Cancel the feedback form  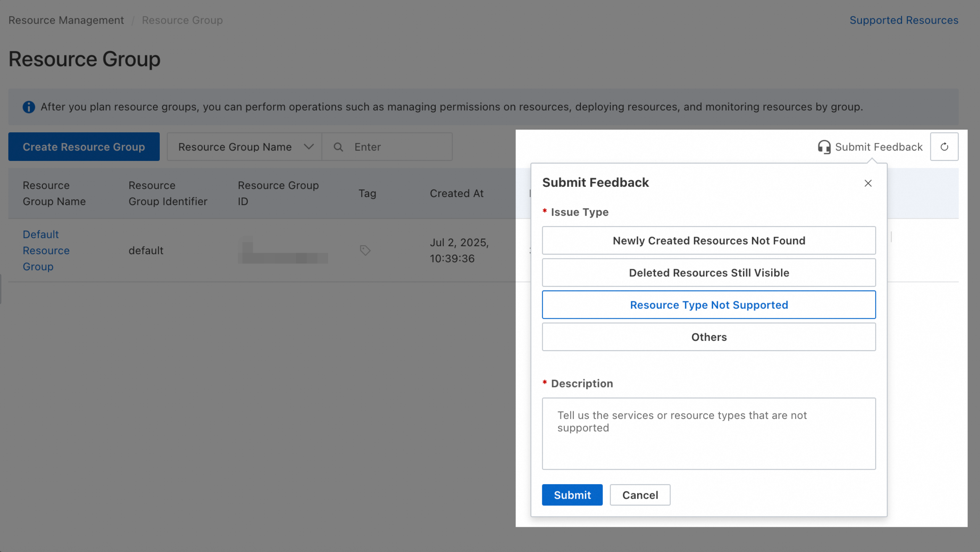coord(640,495)
